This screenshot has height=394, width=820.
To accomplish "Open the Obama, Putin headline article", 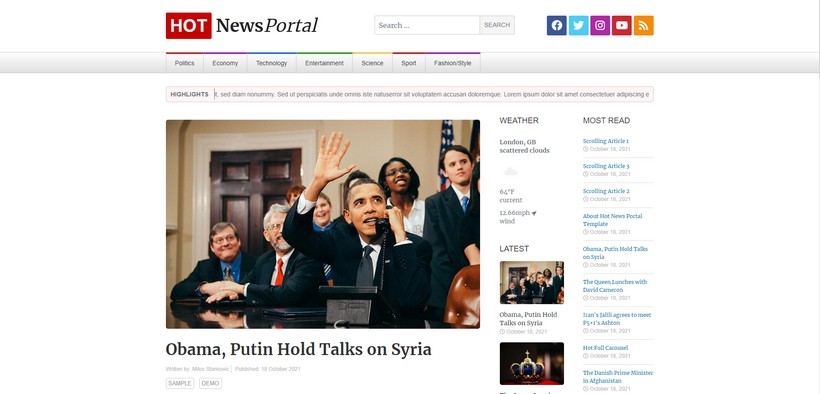I will pos(299,349).
